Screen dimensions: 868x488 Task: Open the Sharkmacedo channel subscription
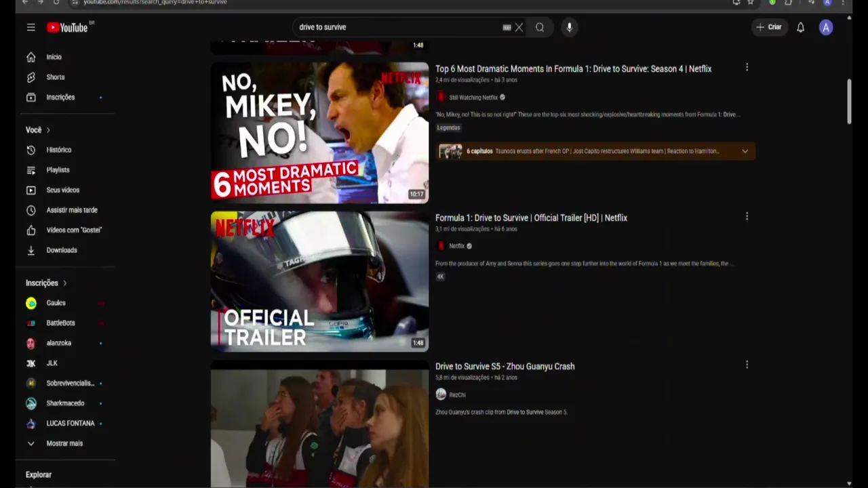pos(65,403)
